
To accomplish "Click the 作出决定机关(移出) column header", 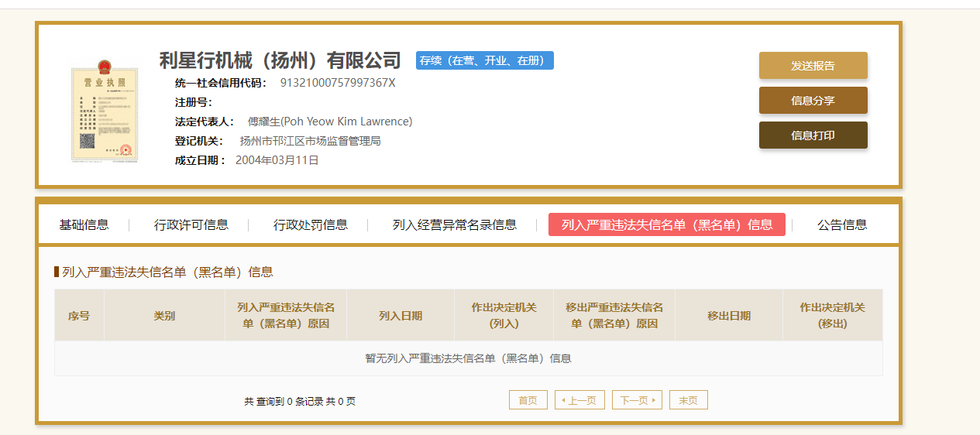I will tap(833, 316).
